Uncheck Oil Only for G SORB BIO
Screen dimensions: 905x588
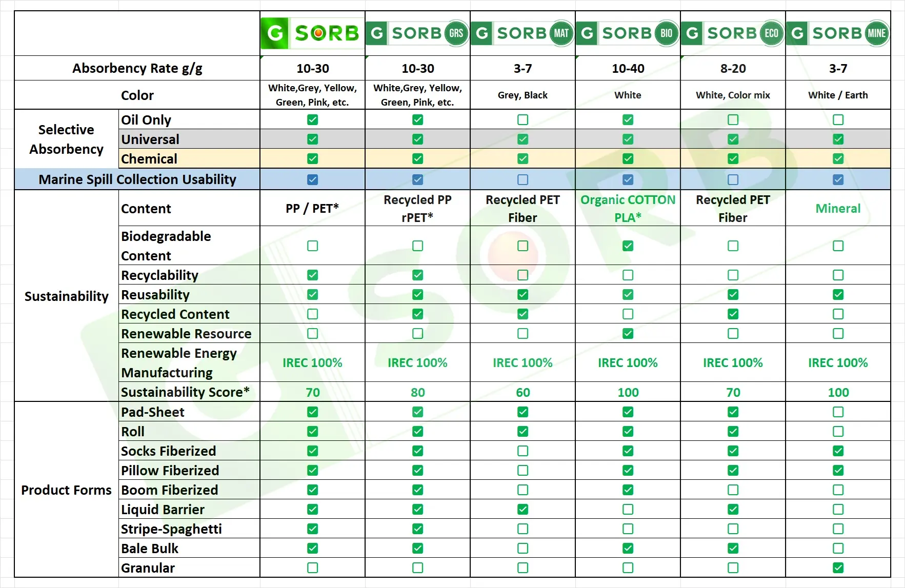[628, 120]
